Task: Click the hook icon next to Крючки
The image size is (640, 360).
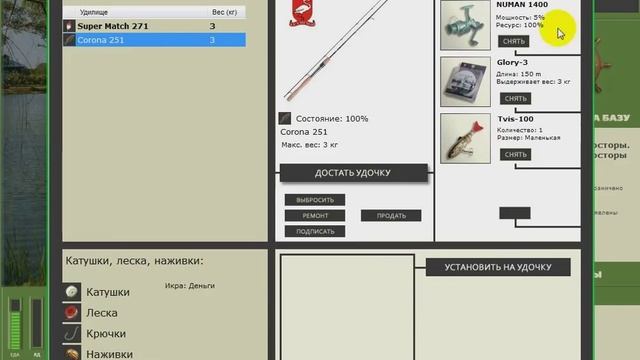Action: [x=72, y=333]
